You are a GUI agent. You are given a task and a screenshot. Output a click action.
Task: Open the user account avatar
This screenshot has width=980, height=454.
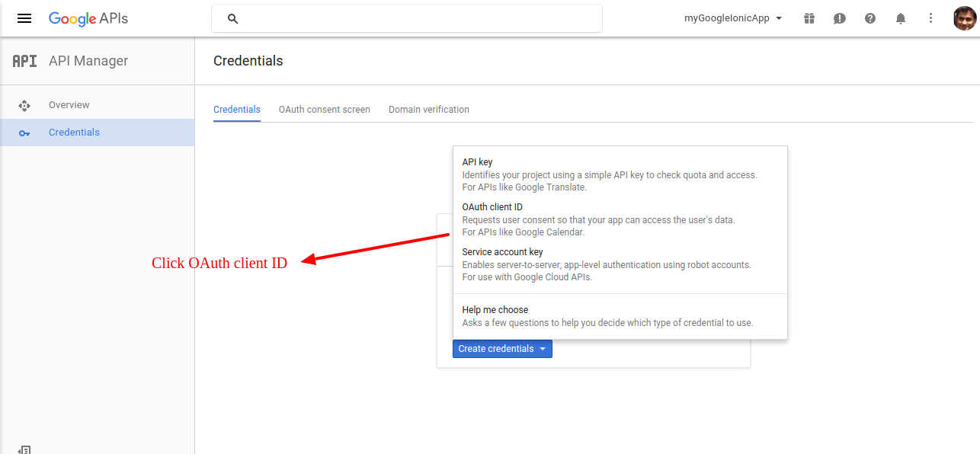point(965,18)
